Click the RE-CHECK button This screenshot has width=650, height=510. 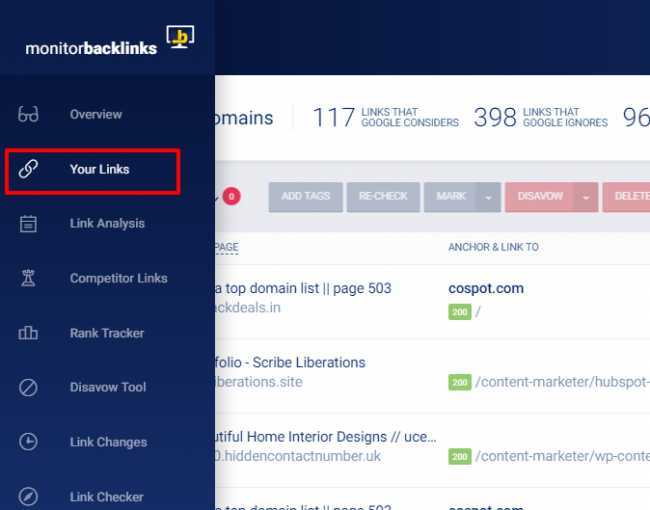pyautogui.click(x=383, y=197)
